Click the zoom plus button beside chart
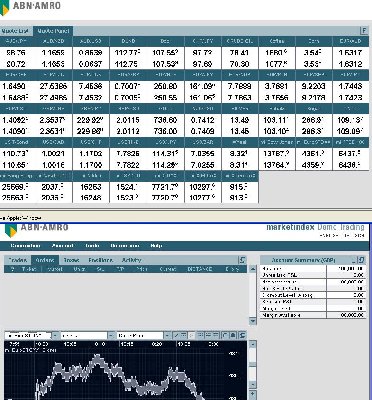Image resolution: width=372 pixels, height=400 pixels. pyautogui.click(x=253, y=395)
